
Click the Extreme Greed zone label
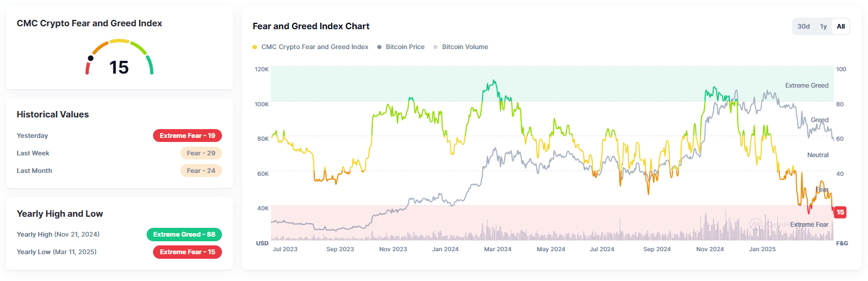pos(807,85)
